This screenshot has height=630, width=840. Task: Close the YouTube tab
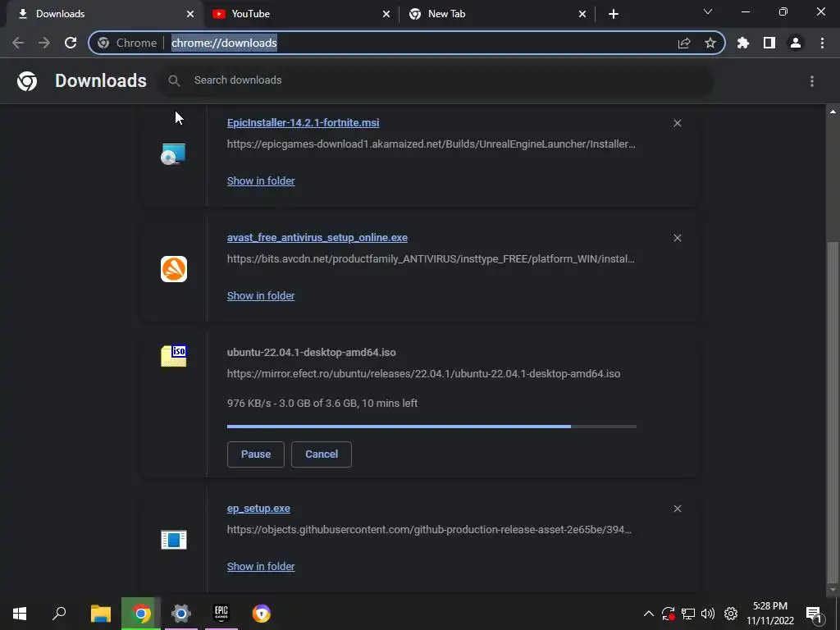coord(386,14)
